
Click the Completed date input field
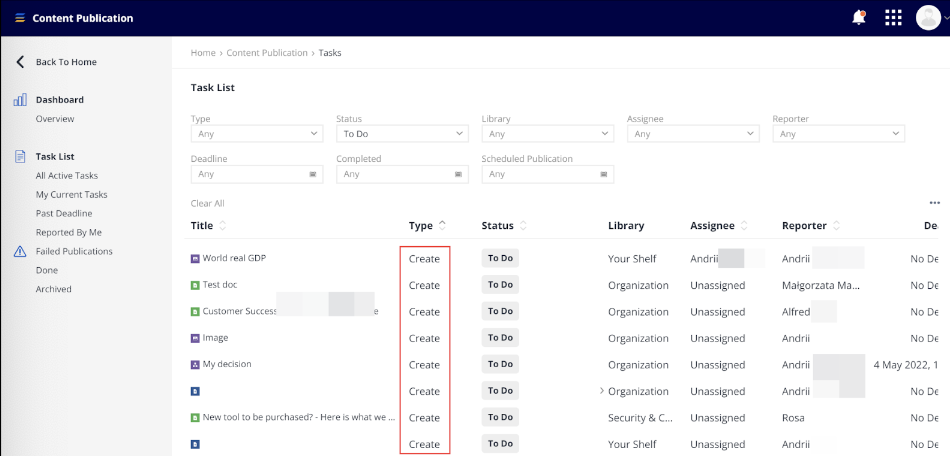pyautogui.click(x=402, y=174)
